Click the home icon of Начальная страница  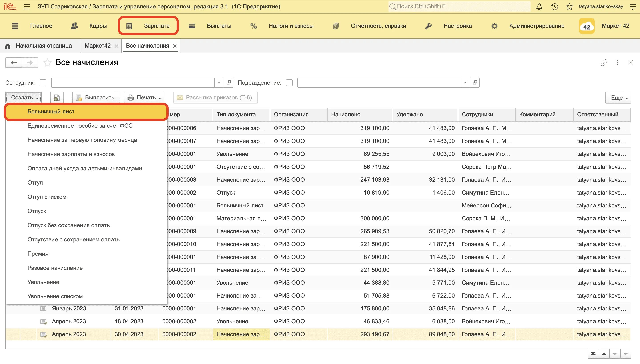[8, 46]
